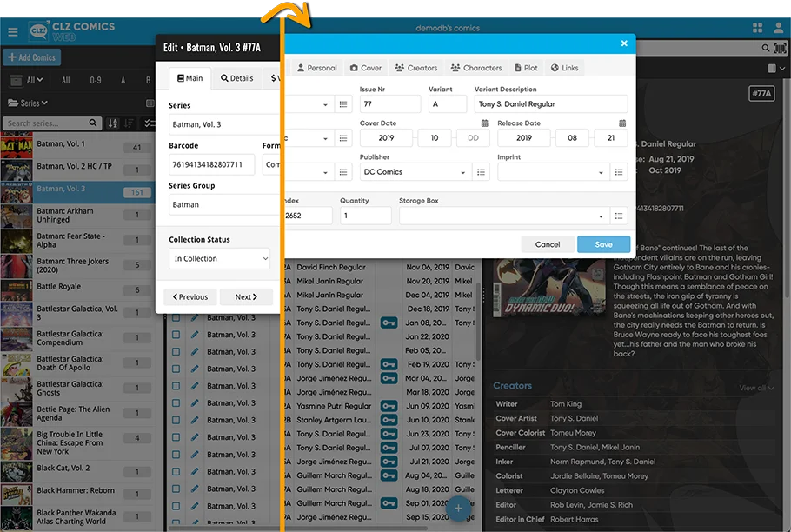Click the key icon in the Jun 10, 2020 row
Screen dimensions: 791x532
point(389,420)
